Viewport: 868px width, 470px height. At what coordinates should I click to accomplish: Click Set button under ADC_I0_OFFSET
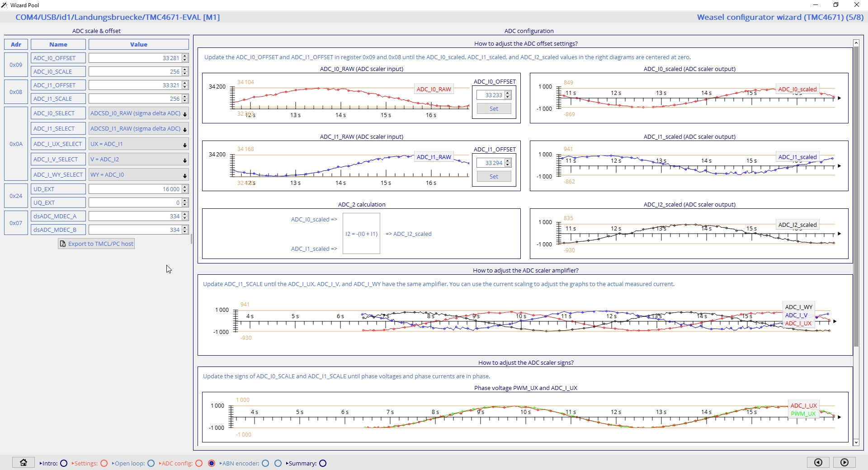point(494,108)
